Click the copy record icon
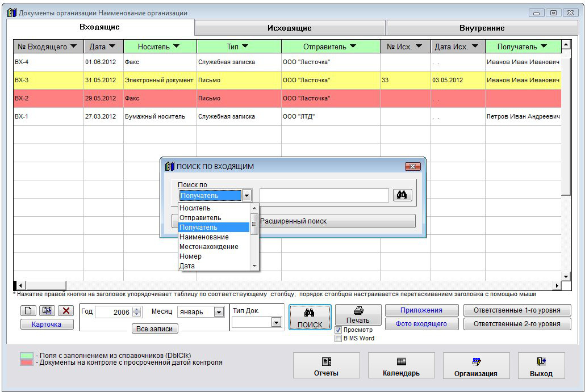 coord(47,310)
